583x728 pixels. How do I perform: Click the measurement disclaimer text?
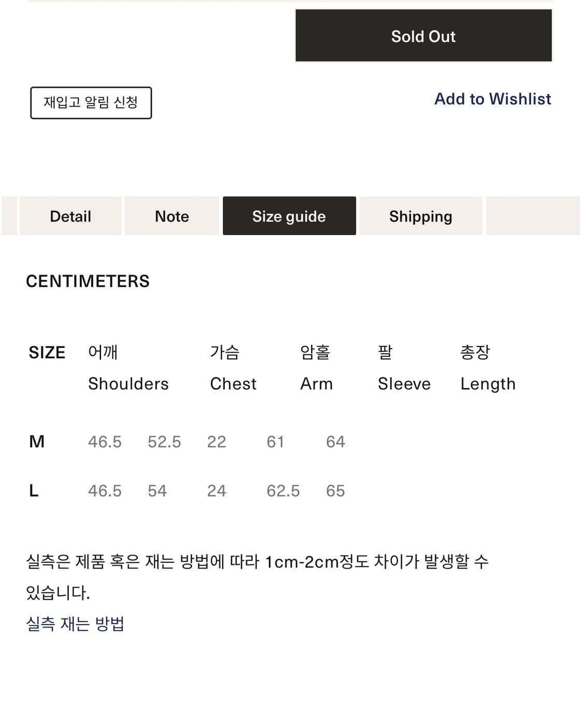point(259,575)
